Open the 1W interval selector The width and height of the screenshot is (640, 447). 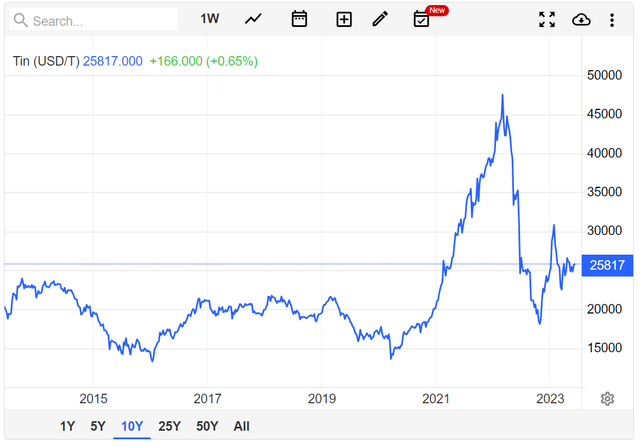(210, 19)
